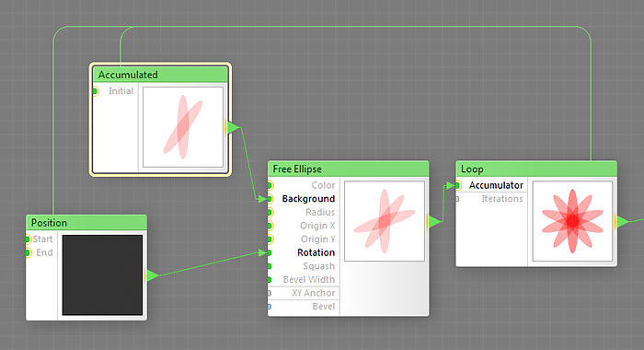Select the Free Ellipse node header
Screen dimensions: 644x350
[349, 169]
